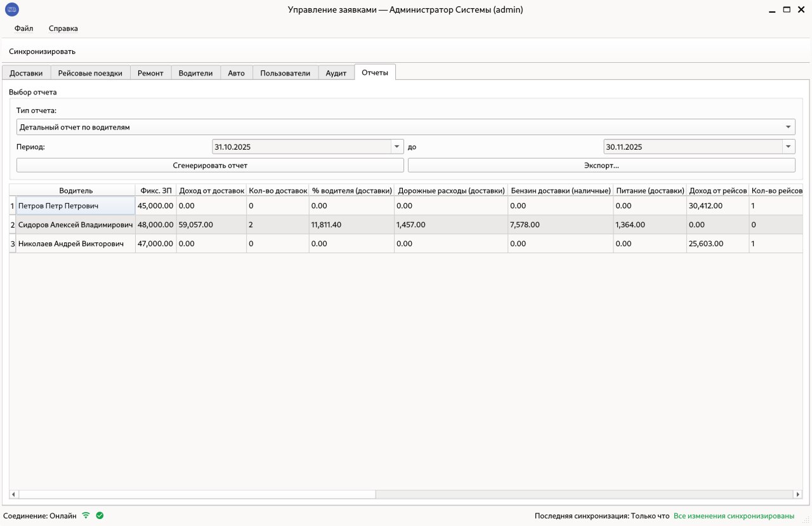Click the horizontal scrollbar thumb
The image size is (812, 526).
pyautogui.click(x=197, y=494)
